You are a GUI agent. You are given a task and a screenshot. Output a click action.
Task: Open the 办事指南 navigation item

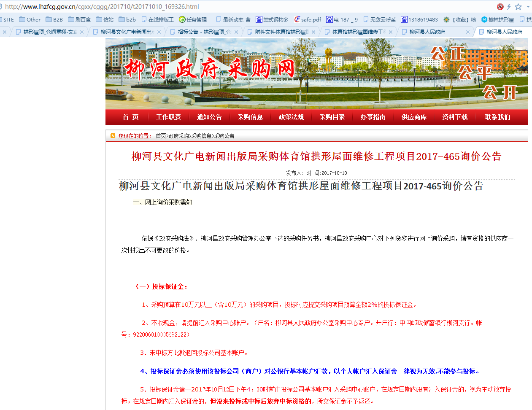[x=373, y=117]
